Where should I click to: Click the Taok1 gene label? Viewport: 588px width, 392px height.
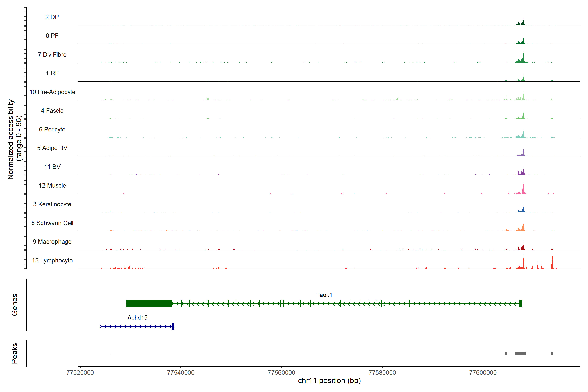(x=324, y=295)
